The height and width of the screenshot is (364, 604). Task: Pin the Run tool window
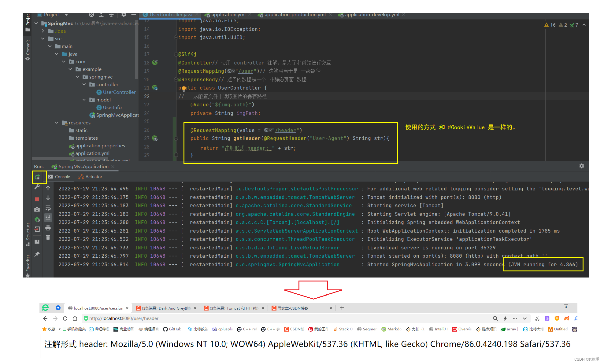click(x=37, y=254)
